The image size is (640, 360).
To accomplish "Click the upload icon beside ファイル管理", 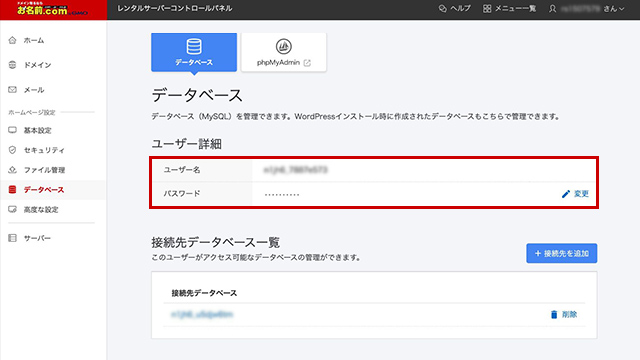I will tap(12, 169).
